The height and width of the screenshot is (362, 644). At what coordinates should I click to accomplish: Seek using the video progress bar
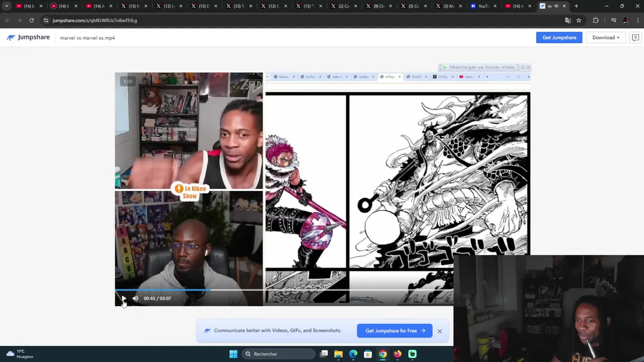point(322,290)
